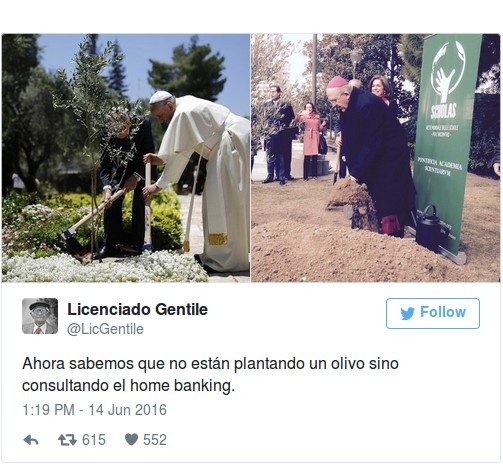Open the right photo with Scholas banner

coord(375,158)
